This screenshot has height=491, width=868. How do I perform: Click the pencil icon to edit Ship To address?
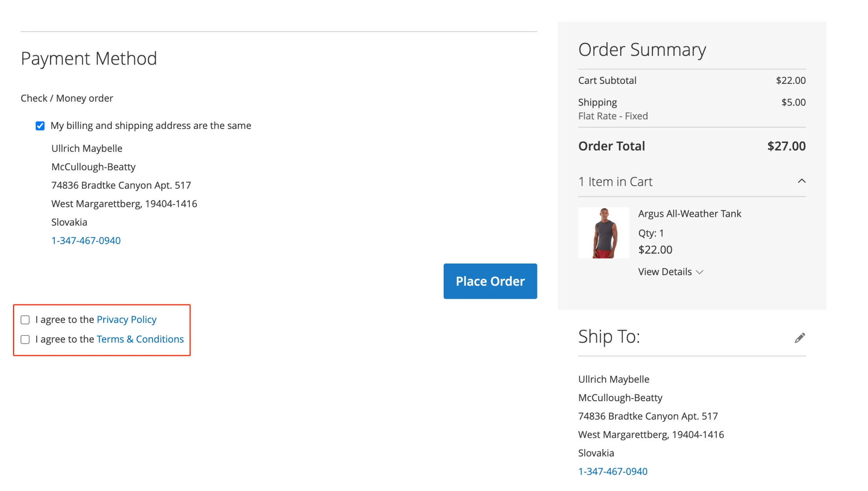click(x=800, y=338)
